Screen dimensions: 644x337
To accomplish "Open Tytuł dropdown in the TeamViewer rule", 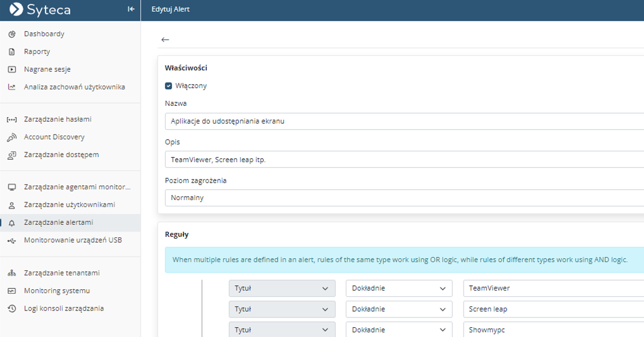I will pyautogui.click(x=281, y=288).
